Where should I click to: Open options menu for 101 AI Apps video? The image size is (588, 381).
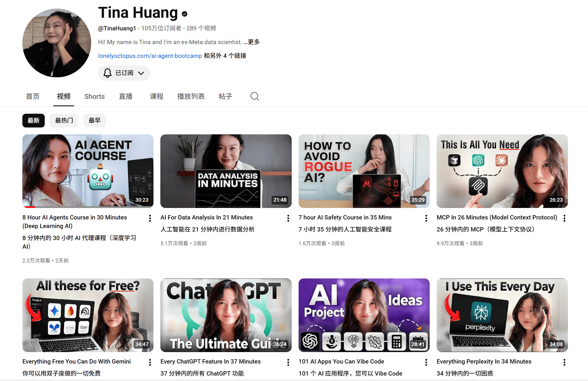coord(426,362)
